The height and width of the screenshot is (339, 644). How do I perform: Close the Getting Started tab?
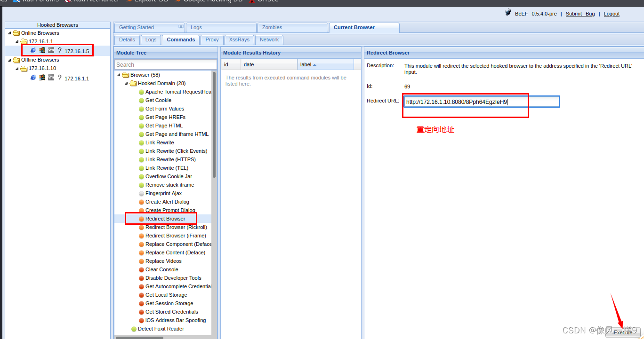[181, 27]
